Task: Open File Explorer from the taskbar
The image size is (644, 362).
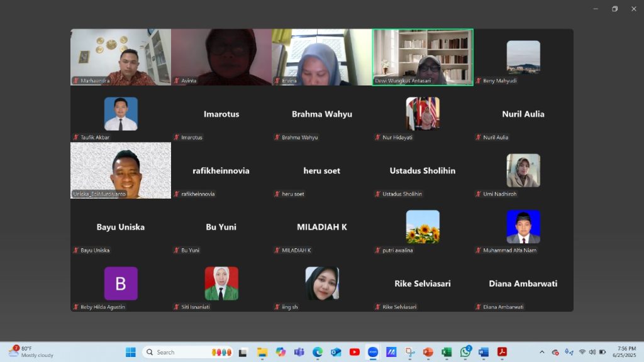Action: point(262,352)
